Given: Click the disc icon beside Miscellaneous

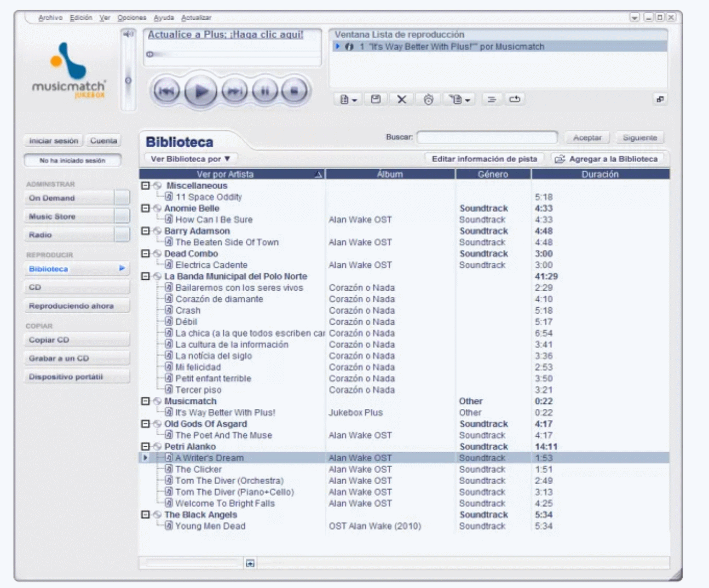Looking at the screenshot, I should (x=157, y=186).
